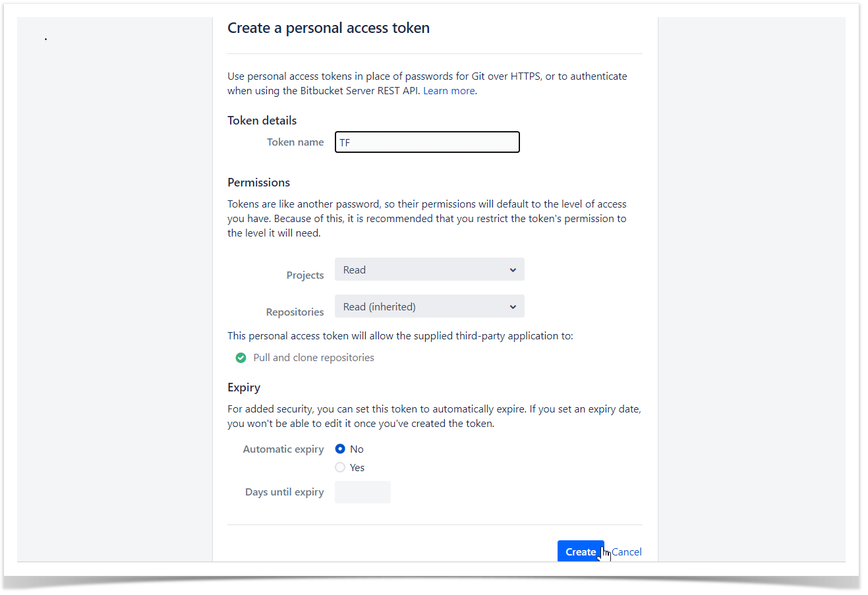Click the Days until expiry label
This screenshot has width=868, height=595.
(284, 492)
